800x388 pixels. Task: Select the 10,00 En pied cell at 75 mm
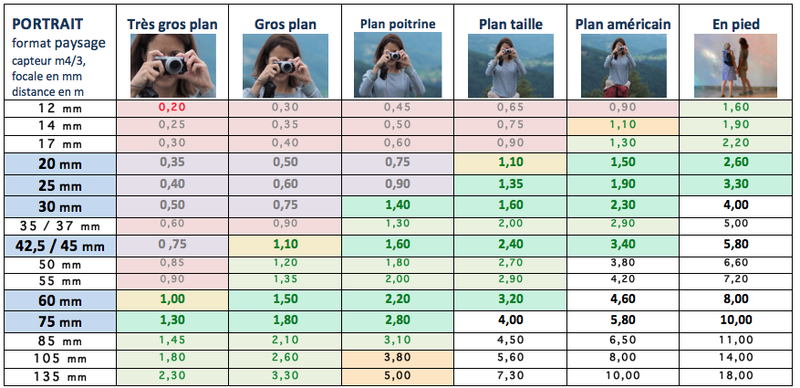coord(735,320)
